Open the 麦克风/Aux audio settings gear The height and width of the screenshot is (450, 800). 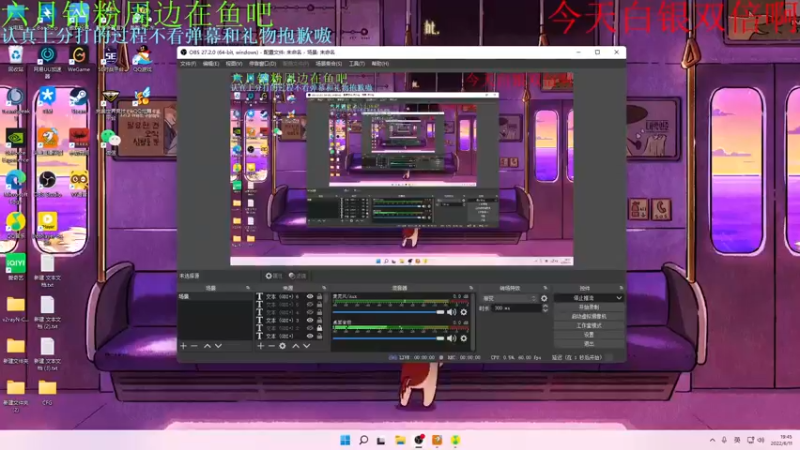(464, 312)
